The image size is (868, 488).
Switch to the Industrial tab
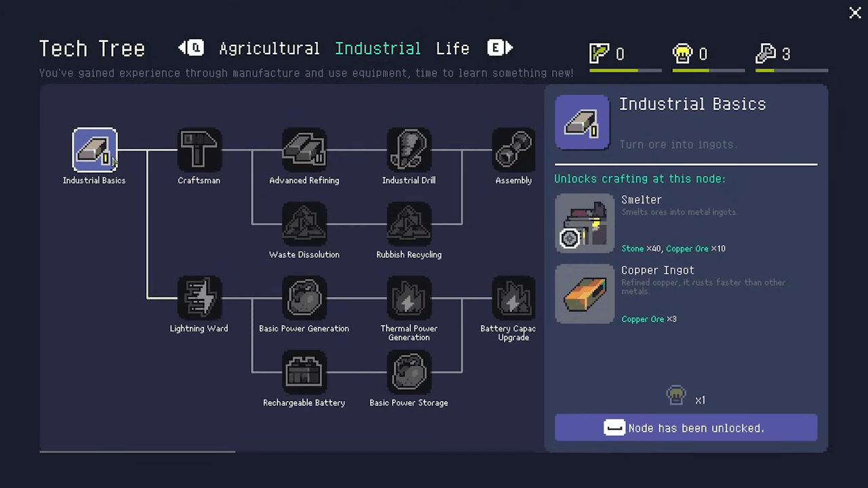pos(378,48)
